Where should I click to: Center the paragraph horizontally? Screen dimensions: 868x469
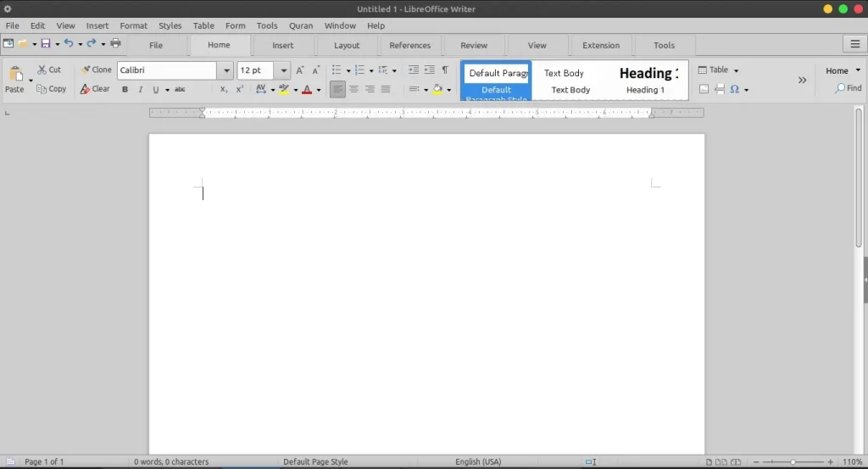pos(353,89)
